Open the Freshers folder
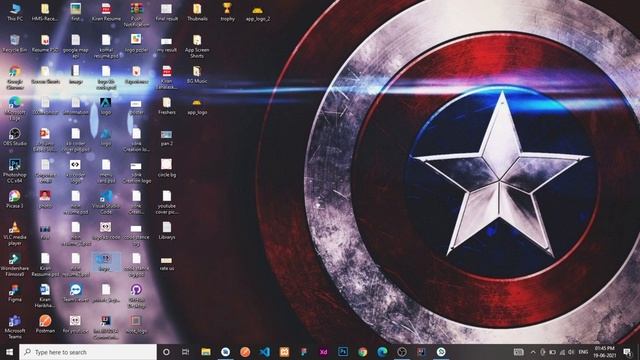 click(167, 106)
